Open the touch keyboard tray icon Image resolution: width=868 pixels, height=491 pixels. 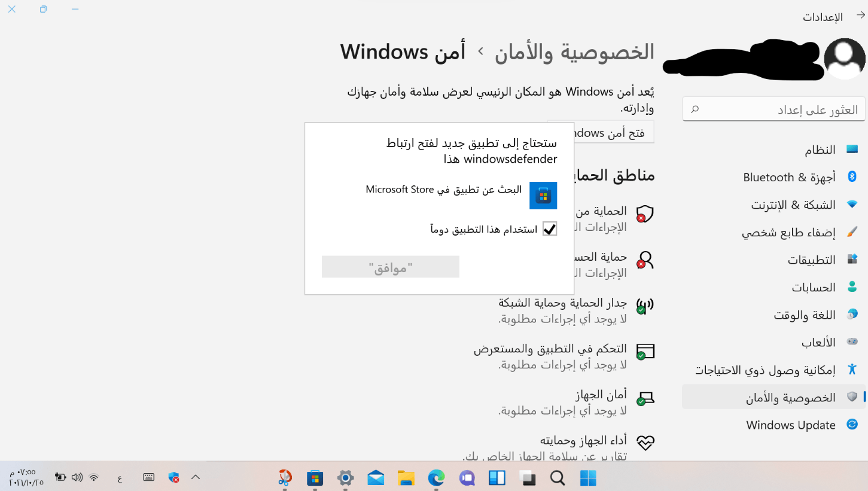tap(149, 477)
